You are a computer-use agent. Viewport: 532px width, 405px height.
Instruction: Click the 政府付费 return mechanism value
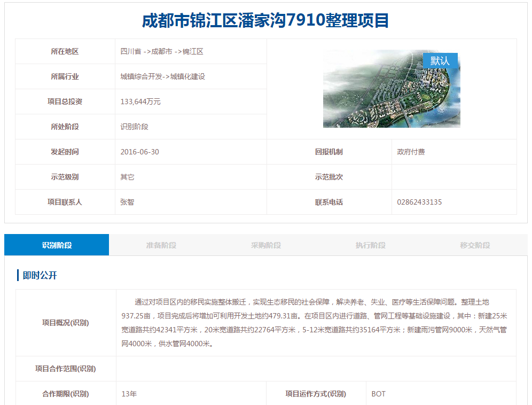(411, 152)
